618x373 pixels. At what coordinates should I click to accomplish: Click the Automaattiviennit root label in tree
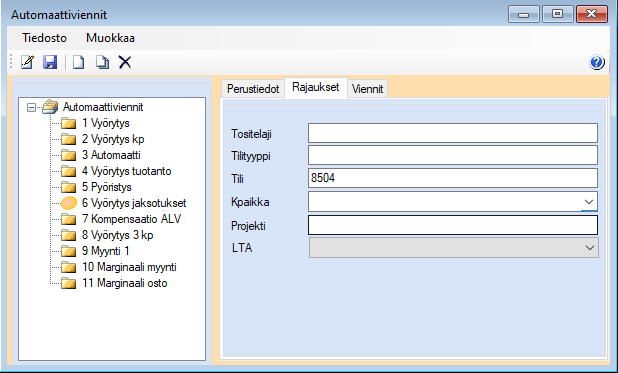click(103, 107)
